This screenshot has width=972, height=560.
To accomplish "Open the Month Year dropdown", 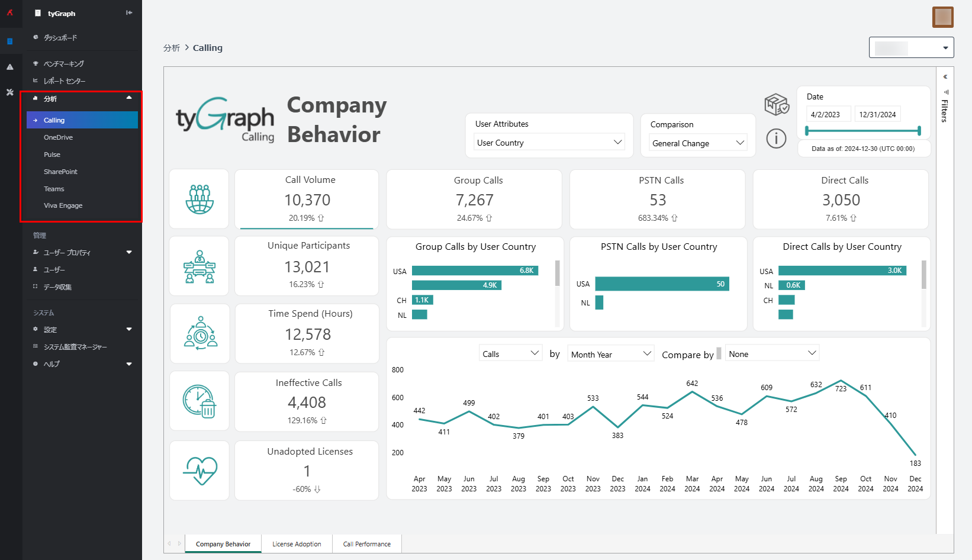I will (610, 354).
